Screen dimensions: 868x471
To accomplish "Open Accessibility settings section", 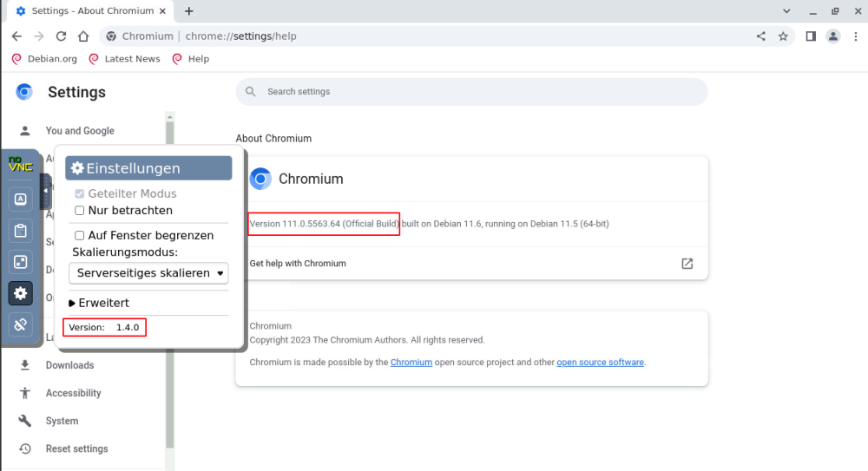I will [x=73, y=393].
